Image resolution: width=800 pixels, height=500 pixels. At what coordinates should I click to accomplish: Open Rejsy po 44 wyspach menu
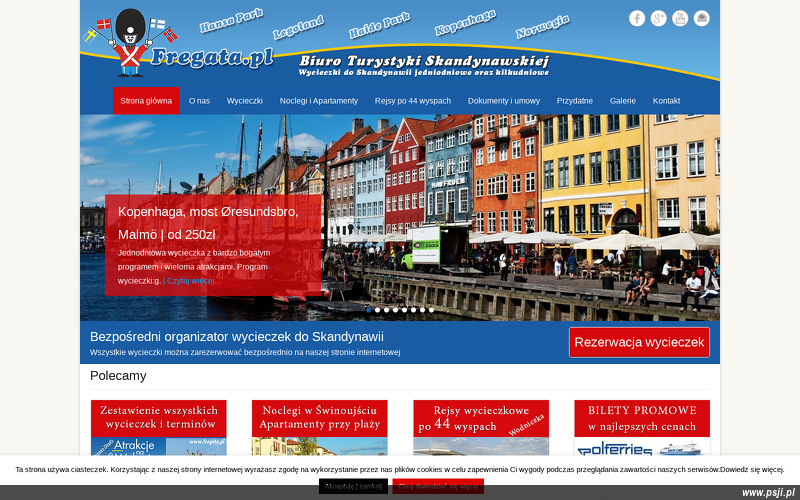click(412, 101)
